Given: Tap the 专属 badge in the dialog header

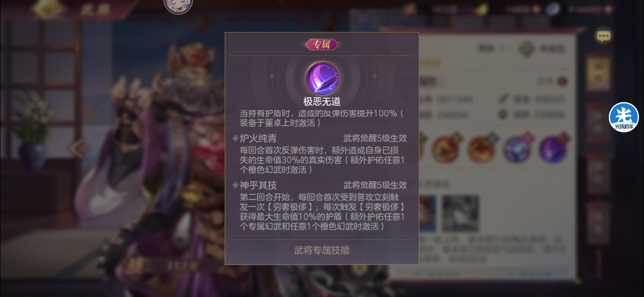Looking at the screenshot, I should pos(322,45).
